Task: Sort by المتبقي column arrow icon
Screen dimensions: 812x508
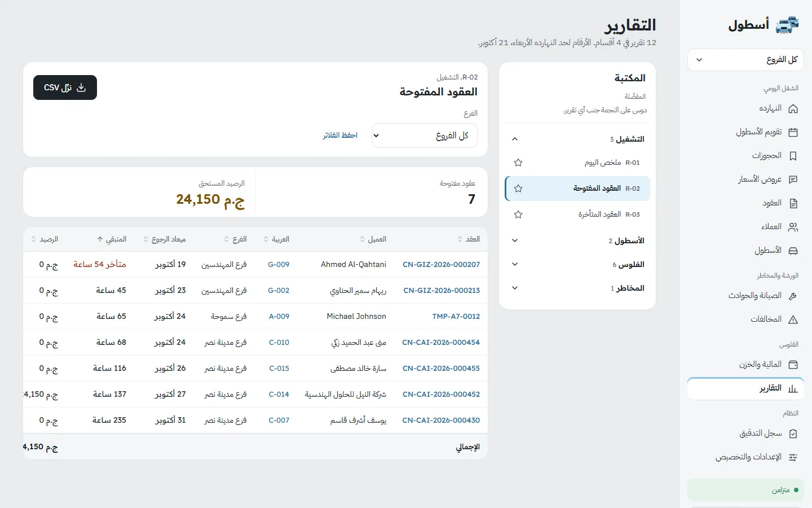Action: point(100,239)
